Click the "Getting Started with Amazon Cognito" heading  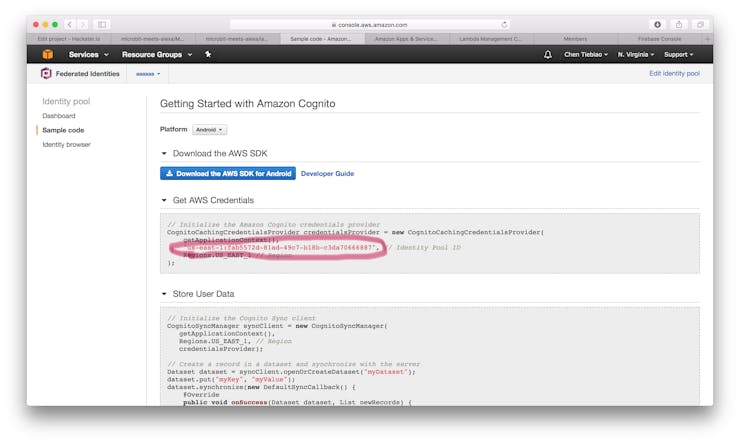(247, 104)
